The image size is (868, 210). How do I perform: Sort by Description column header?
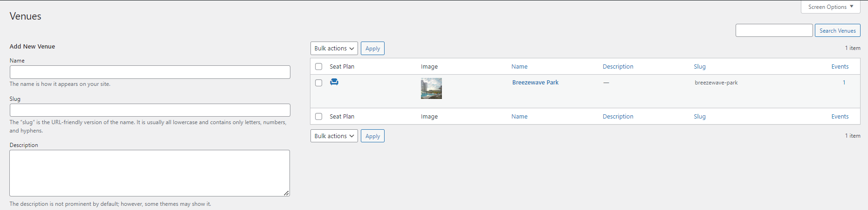click(618, 67)
